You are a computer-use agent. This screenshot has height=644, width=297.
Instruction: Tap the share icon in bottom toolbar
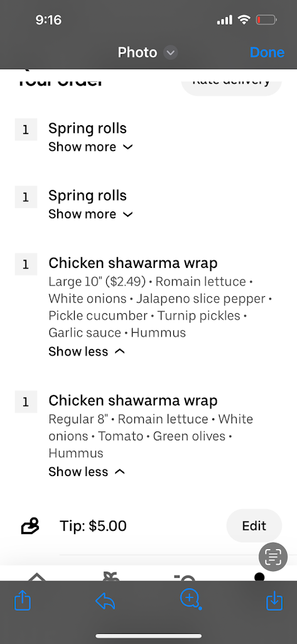click(x=23, y=602)
